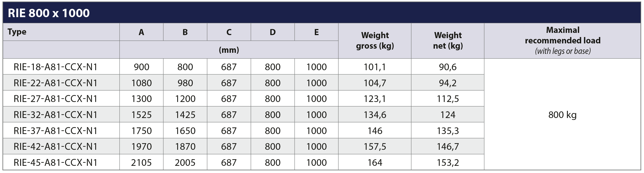Select the RIE-37-A81-CCX-N1 type cell
This screenshot has height=173, width=644.
point(61,130)
